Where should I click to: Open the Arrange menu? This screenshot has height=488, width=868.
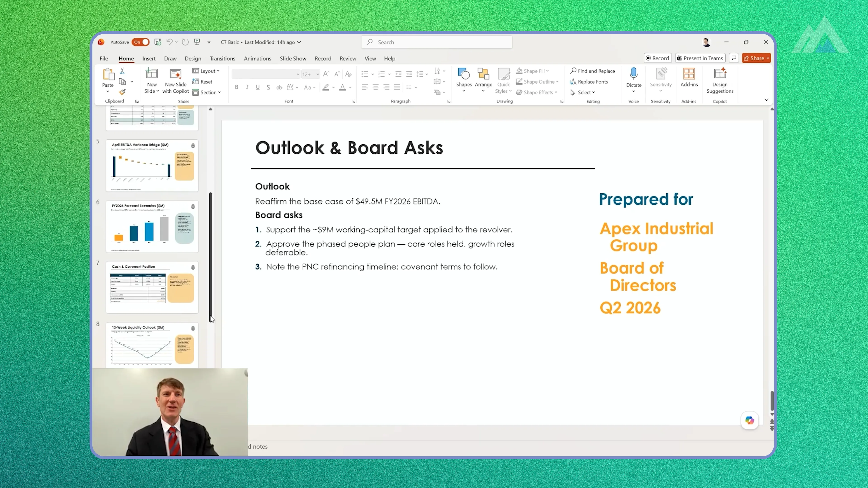click(483, 80)
